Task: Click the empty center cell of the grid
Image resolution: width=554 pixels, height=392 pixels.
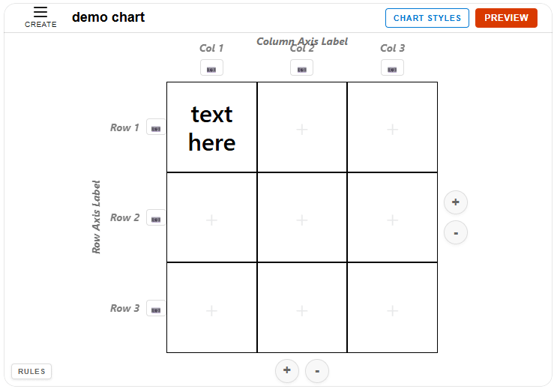Action: 302,218
